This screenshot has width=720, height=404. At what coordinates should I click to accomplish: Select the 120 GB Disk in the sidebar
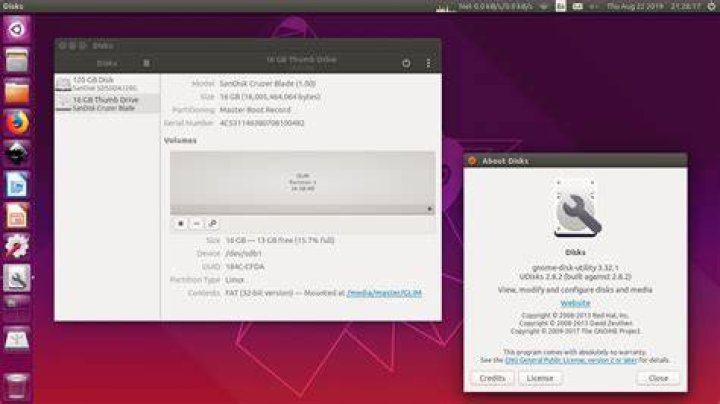click(107, 84)
